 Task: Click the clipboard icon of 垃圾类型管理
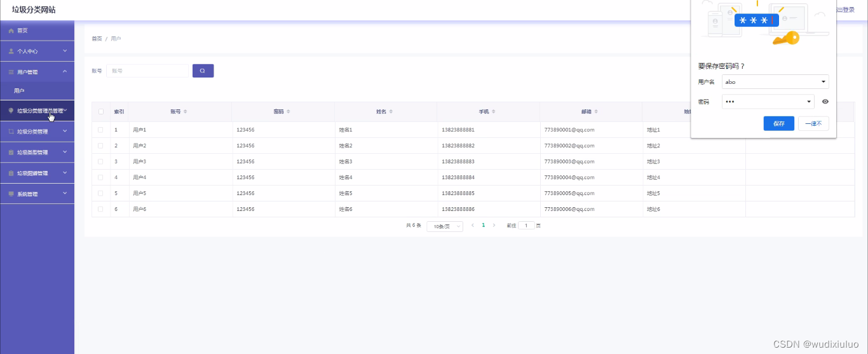pos(11,153)
